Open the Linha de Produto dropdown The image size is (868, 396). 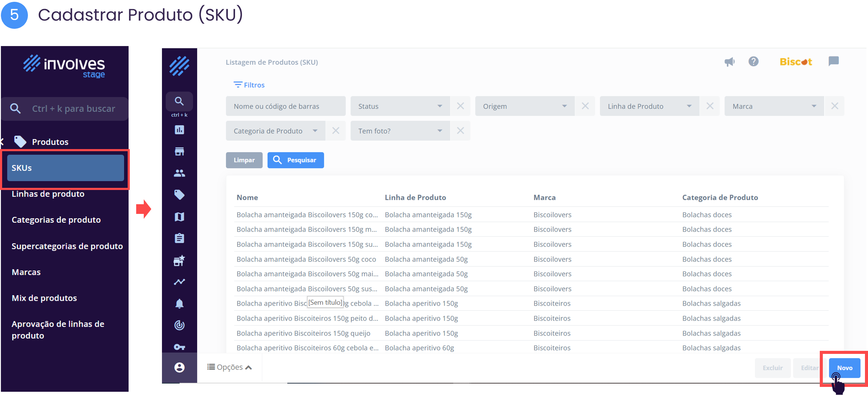tap(649, 106)
